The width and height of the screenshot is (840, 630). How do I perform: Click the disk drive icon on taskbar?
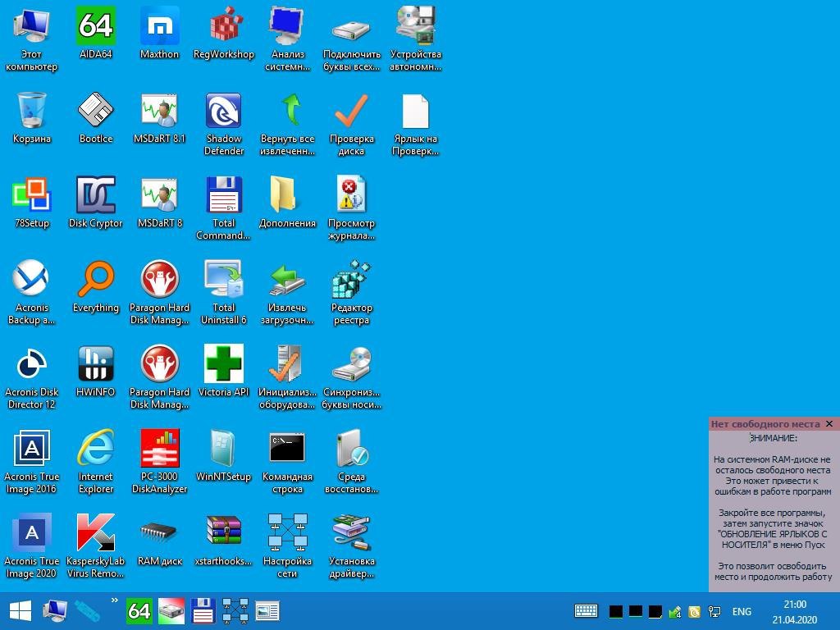(171, 610)
